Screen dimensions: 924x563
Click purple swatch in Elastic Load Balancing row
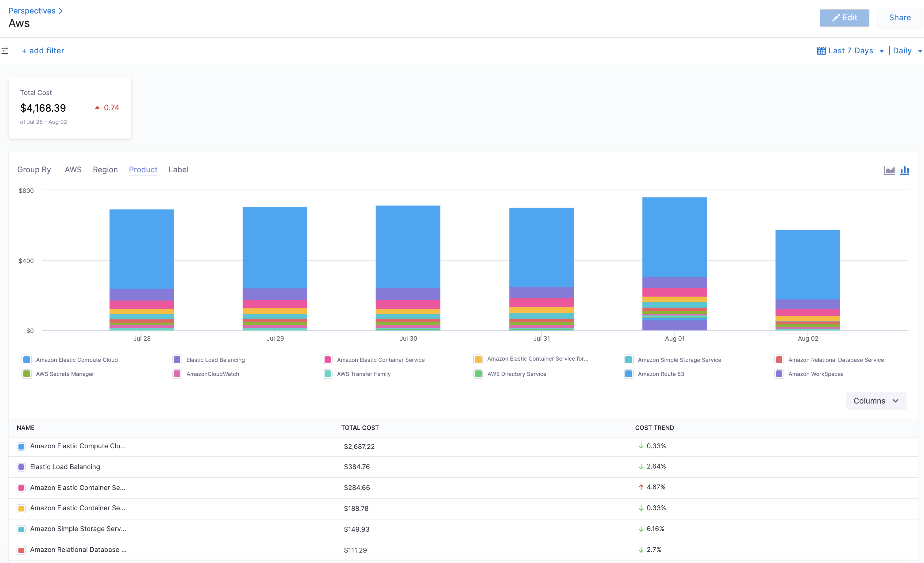(21, 467)
